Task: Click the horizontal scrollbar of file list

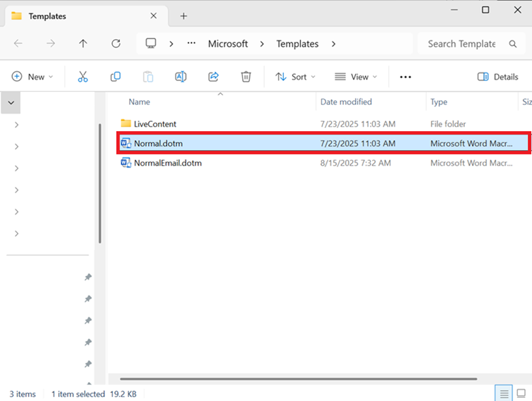Action: tap(298, 379)
